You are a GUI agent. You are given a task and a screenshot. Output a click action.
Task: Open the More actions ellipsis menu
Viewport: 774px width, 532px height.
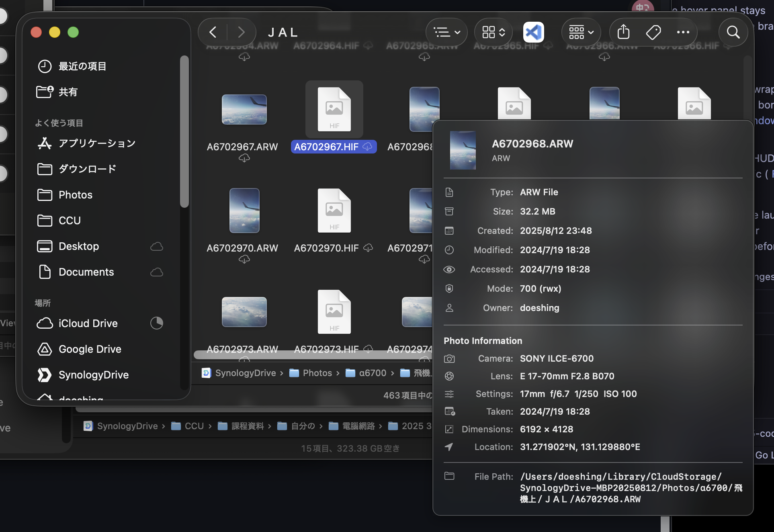point(683,32)
